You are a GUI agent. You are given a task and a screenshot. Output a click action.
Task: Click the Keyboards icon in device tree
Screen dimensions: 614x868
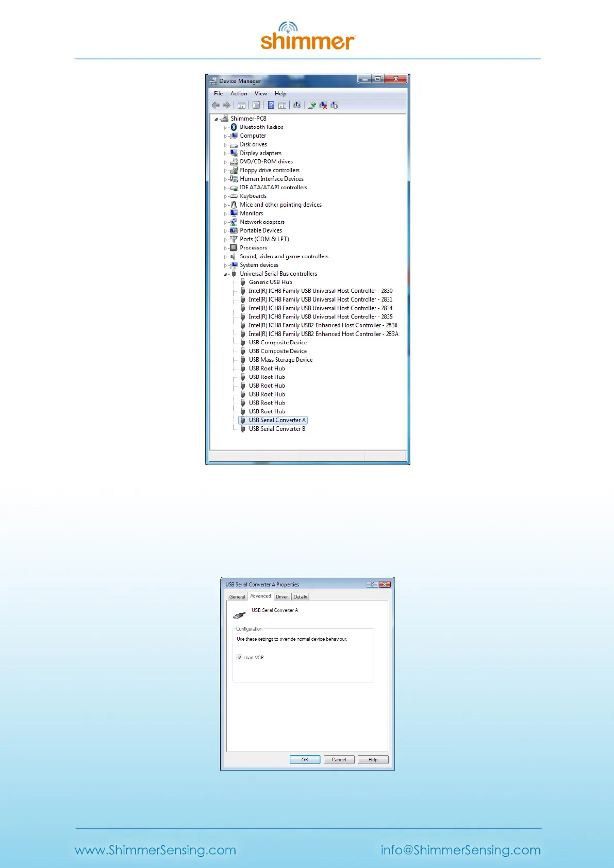(x=234, y=196)
